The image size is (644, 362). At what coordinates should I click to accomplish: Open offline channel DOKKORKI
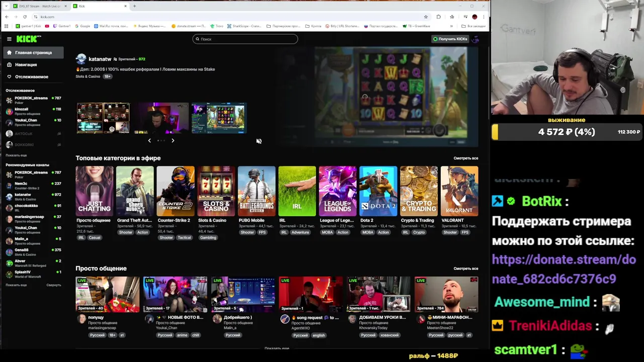[x=33, y=145]
